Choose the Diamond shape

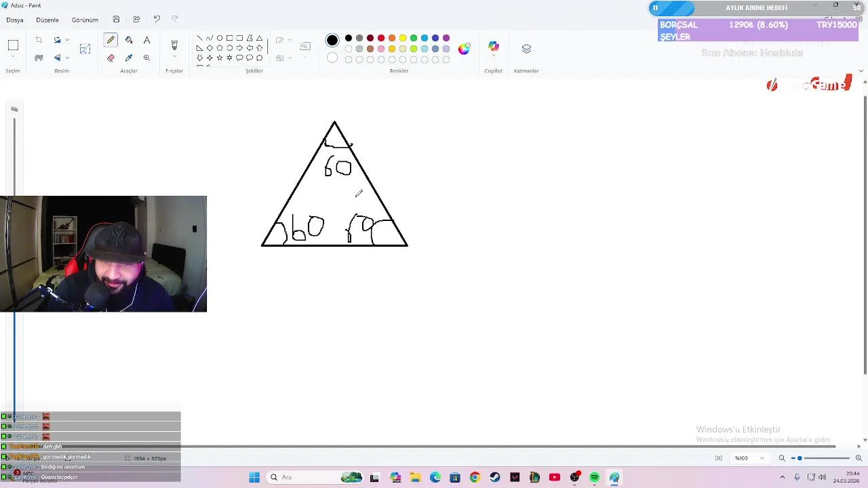[x=209, y=48]
